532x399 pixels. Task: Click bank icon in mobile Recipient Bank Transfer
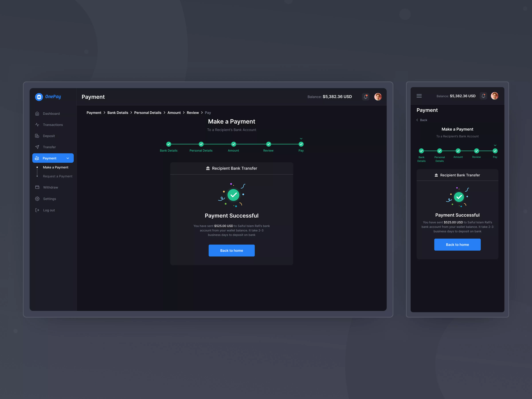pyautogui.click(x=436, y=175)
